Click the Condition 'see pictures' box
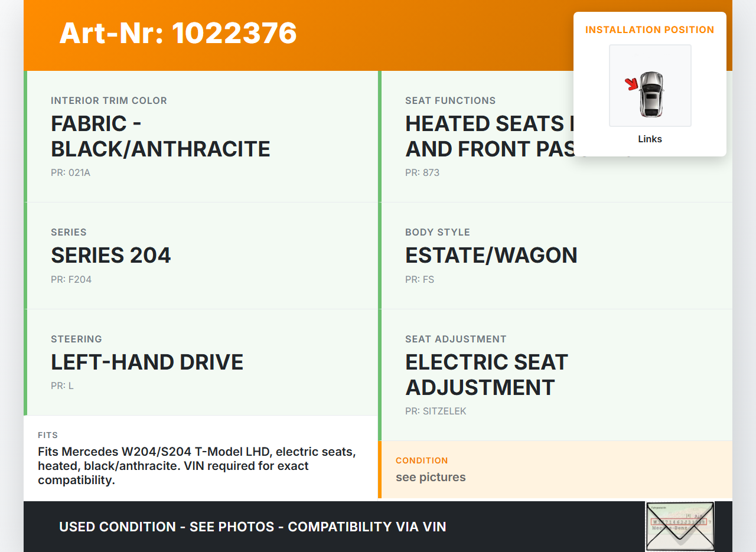Screen dimensions: 756x552 tap(555, 469)
